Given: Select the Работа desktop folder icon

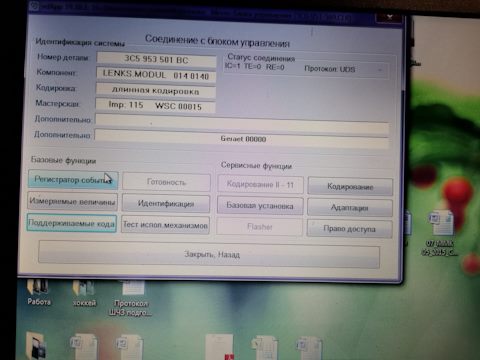Looking at the screenshot, I should coord(39,292).
